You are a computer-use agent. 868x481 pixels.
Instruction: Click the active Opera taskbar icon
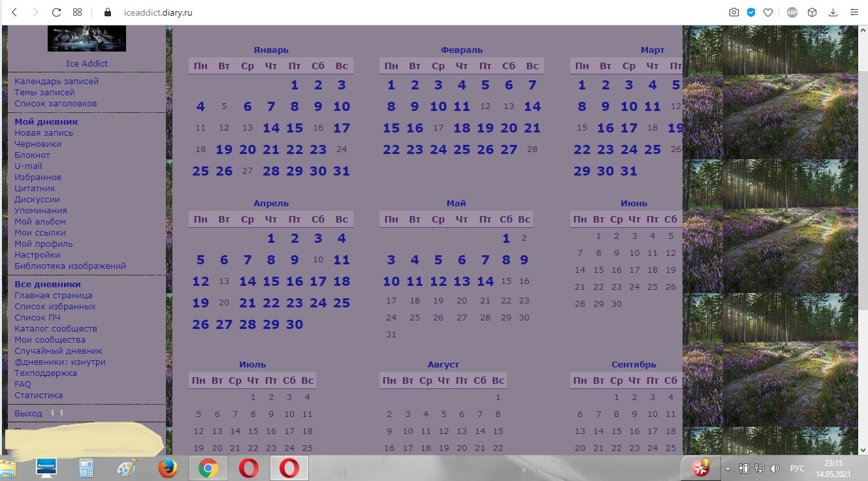289,468
